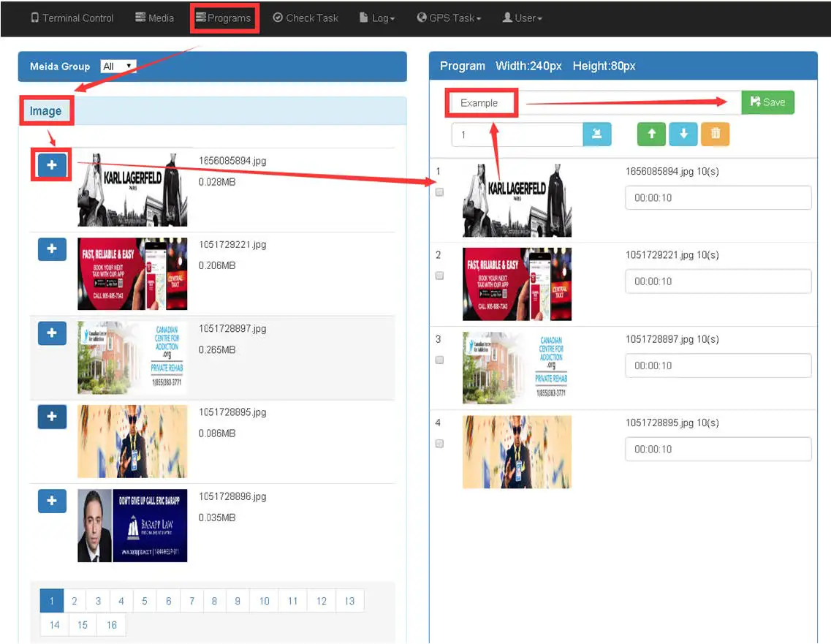831x644 pixels.
Task: Select the Image tab
Action: point(45,111)
